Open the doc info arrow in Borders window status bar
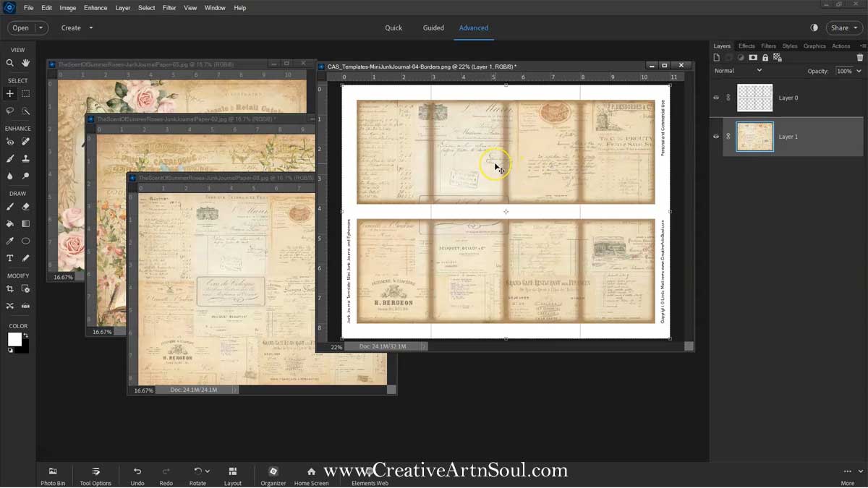This screenshot has height=488, width=868. tap(424, 347)
